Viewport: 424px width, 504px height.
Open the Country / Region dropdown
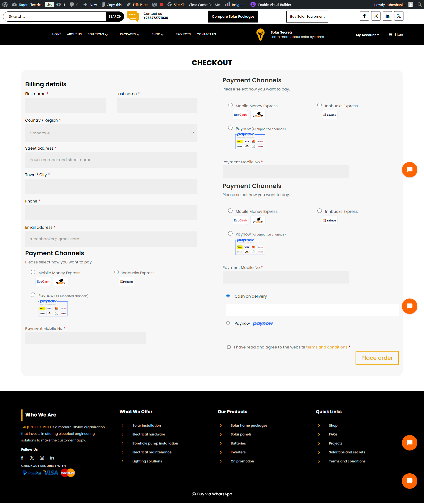click(111, 133)
